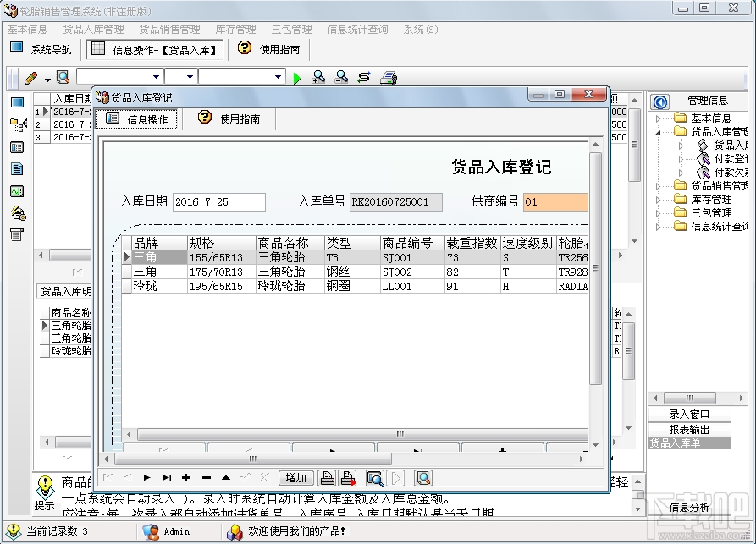Screen dimensions: 756x544
Task: Open the 货品入库管理 menu
Action: coord(93,30)
